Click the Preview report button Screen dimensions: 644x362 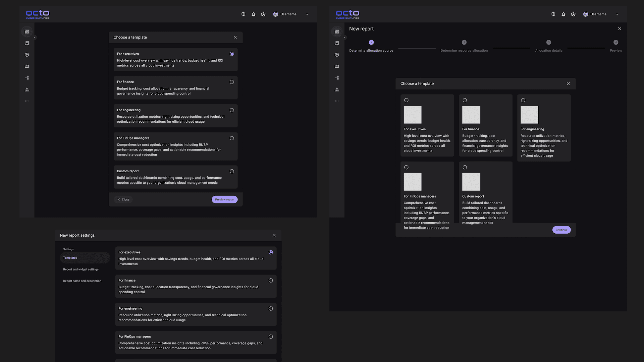pos(224,199)
